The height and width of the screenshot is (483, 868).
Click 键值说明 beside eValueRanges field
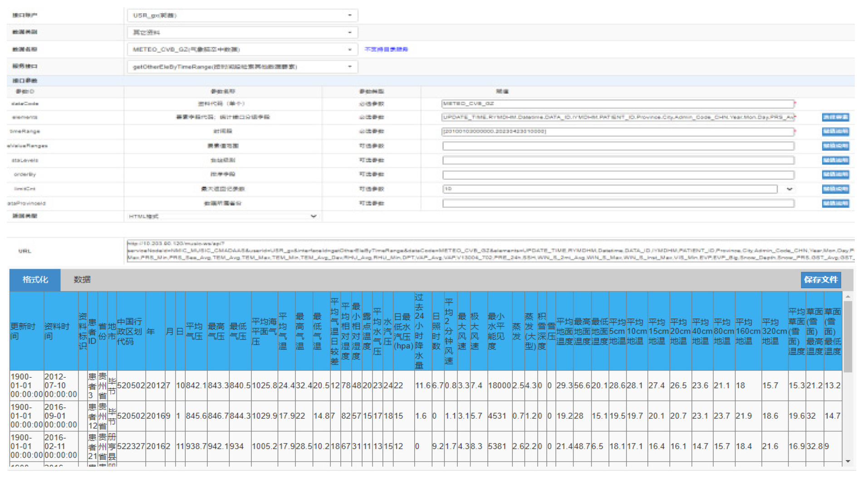[x=836, y=146]
